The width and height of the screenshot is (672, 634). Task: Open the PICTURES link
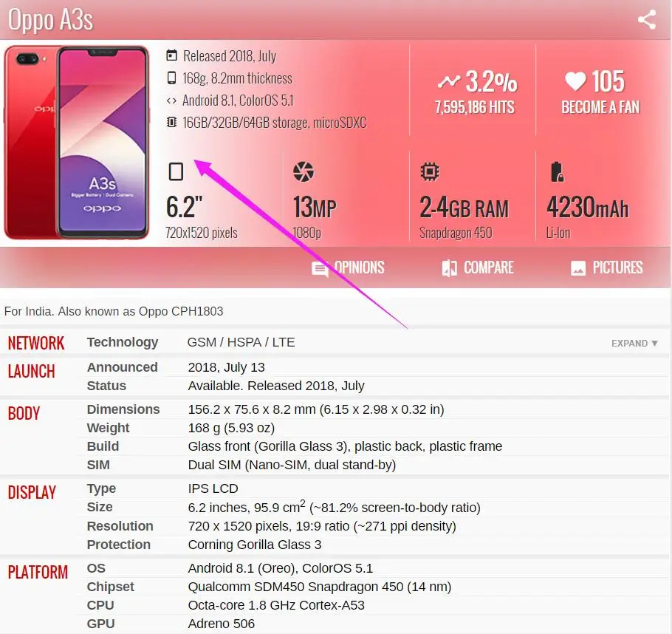click(617, 267)
